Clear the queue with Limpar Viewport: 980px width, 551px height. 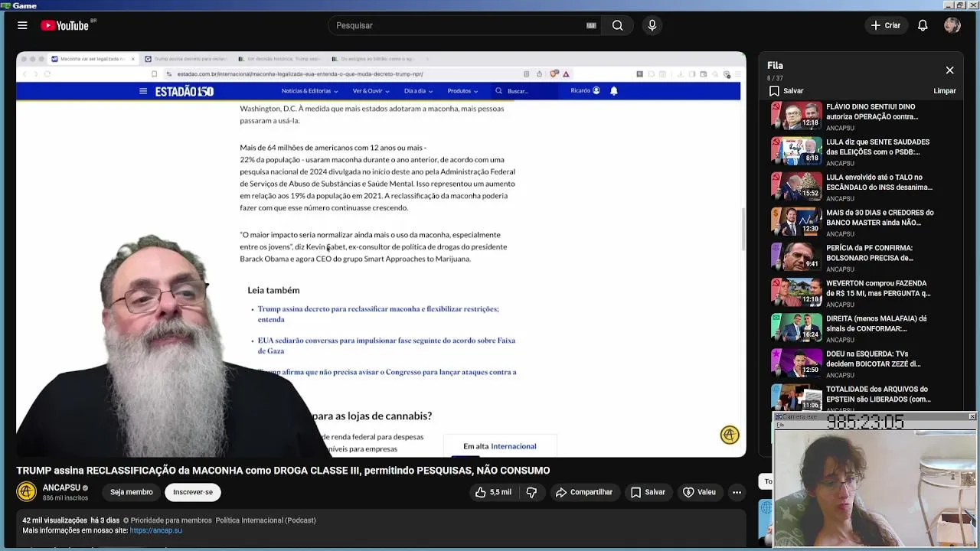[x=945, y=91]
